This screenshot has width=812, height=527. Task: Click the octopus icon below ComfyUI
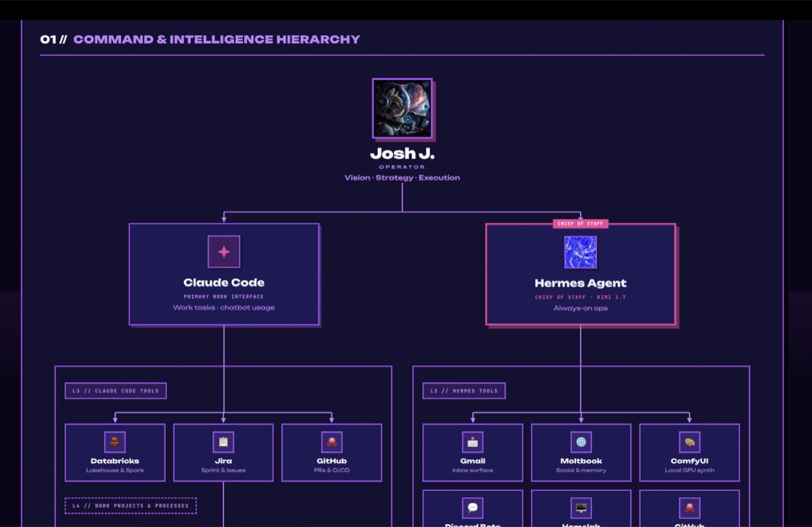690,508
